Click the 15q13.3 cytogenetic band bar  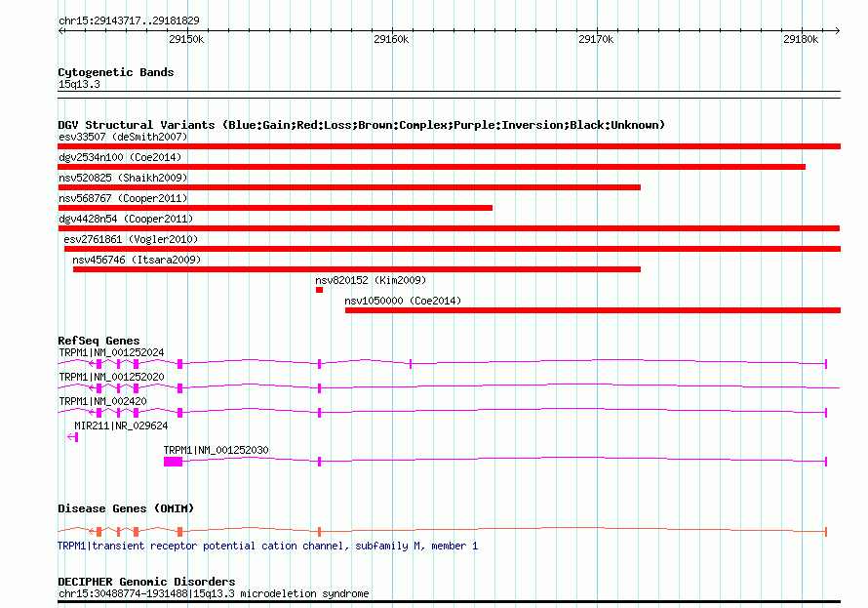point(449,95)
